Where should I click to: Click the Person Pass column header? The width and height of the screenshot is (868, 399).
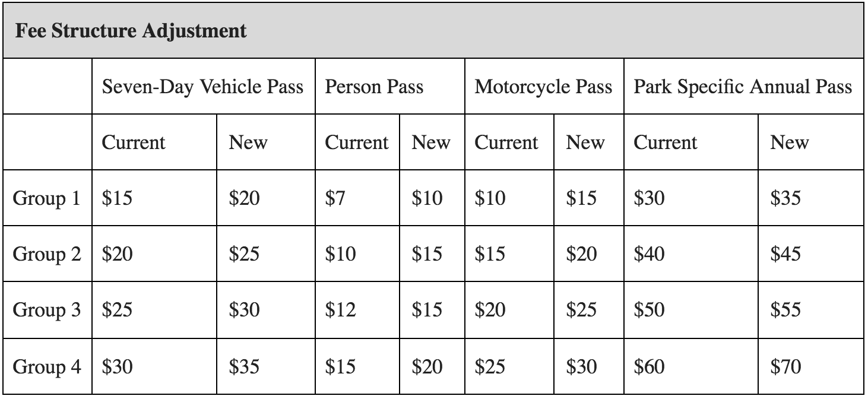point(374,87)
